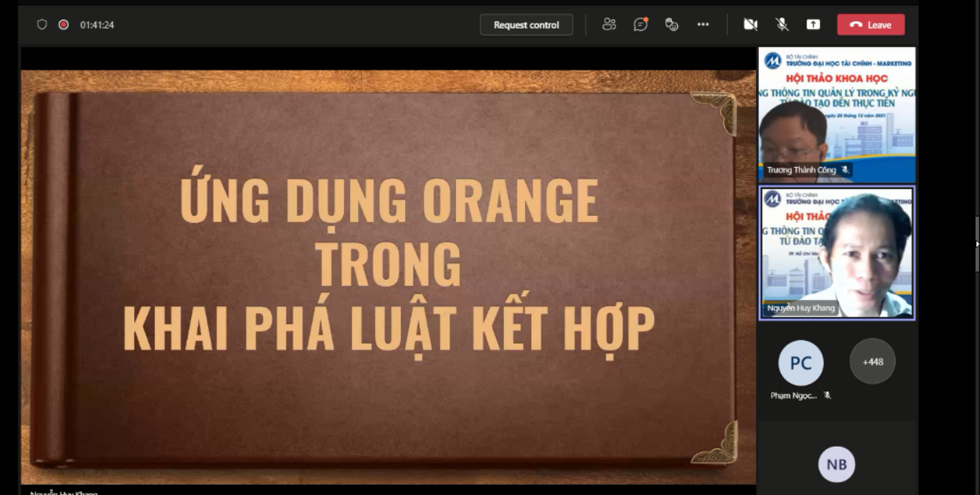Click the red recording indicator
Screen dimensions: 980x495
(63, 25)
